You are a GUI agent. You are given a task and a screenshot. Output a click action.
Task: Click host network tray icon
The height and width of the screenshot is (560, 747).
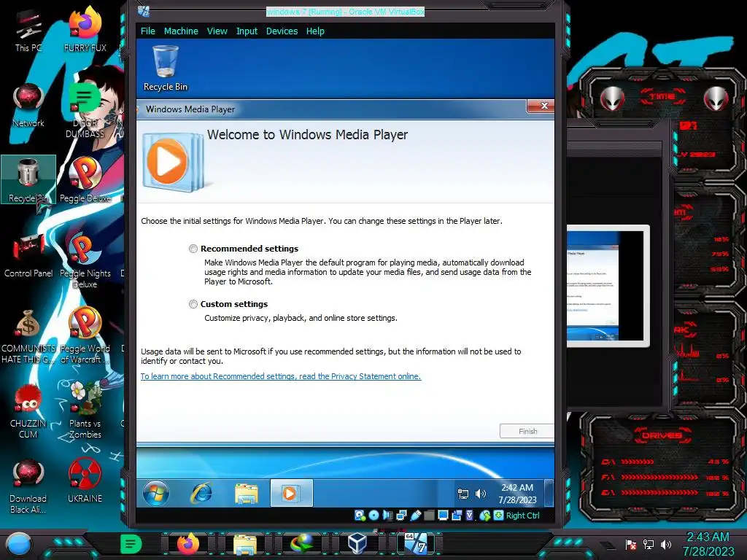point(649,545)
